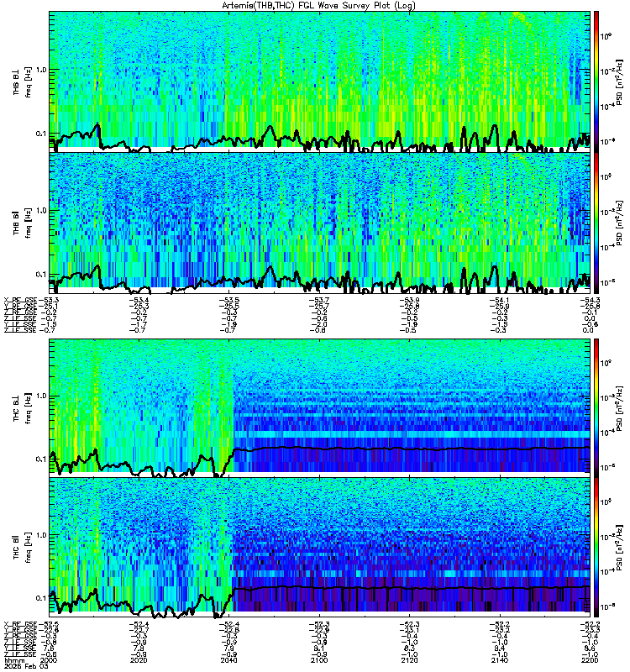Click the '2000' time tick label

point(48,660)
